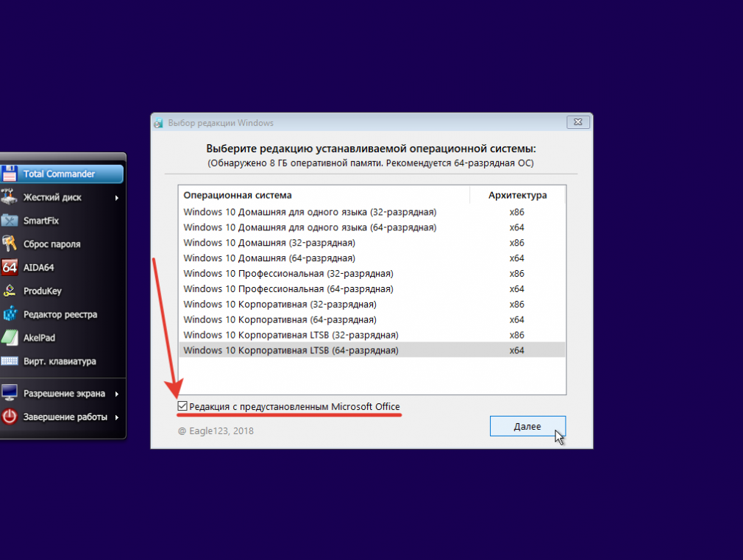Click the Total Commander floppy icon
Image resolution: width=743 pixels, height=560 pixels.
9,174
